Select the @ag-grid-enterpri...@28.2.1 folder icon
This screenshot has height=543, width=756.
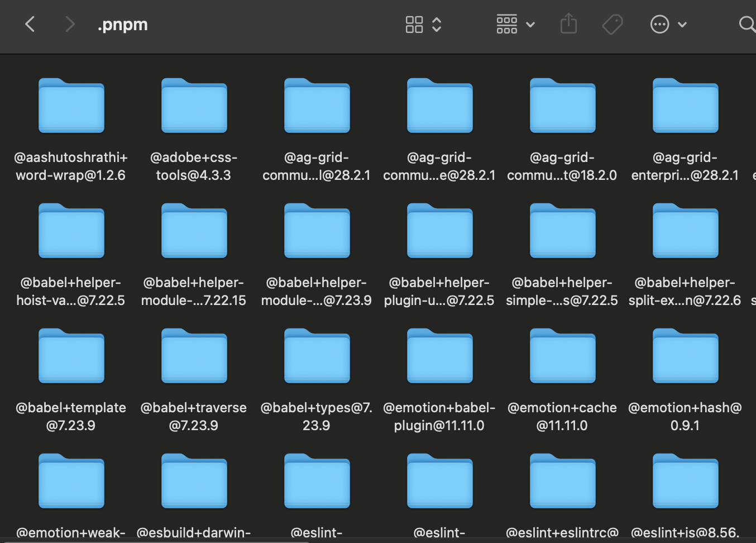[x=686, y=106]
